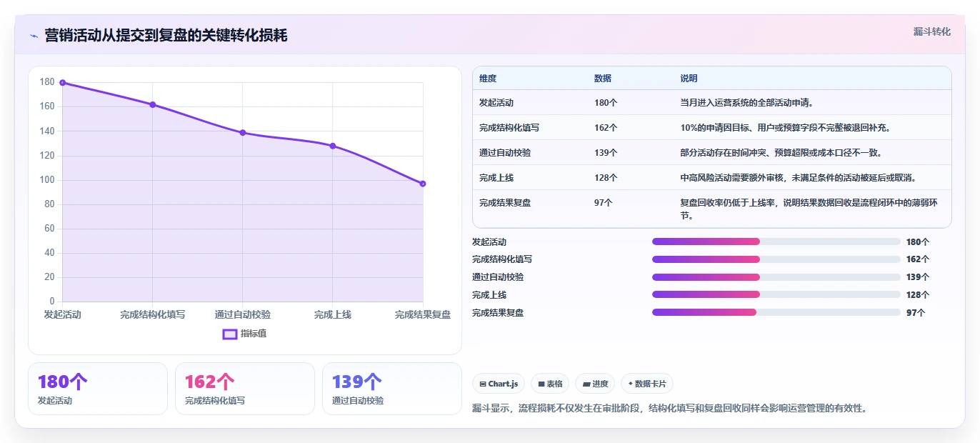This screenshot has height=443, width=980.
Task: Click the 发起活动 progress bar
Action: pos(776,242)
